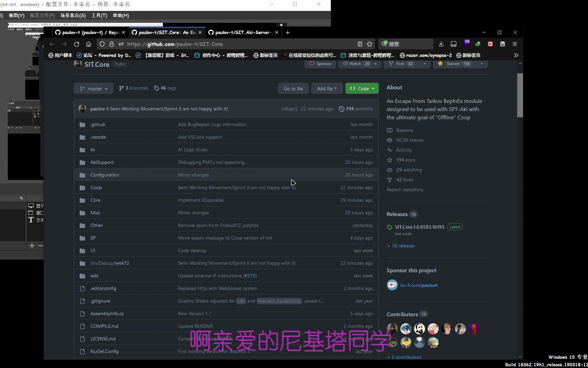Open the + 3 contributors link
This screenshot has width=588, height=368.
pos(404,357)
